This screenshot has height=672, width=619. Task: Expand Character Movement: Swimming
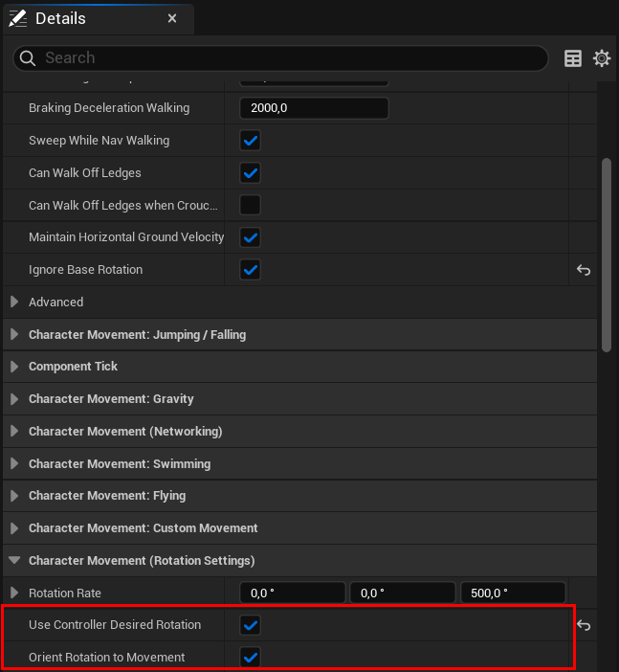(x=14, y=463)
